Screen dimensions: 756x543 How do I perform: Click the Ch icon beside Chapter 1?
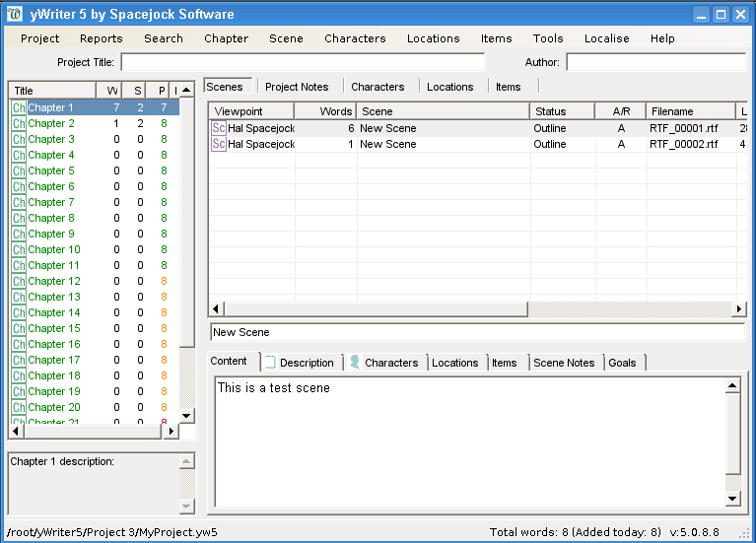coord(19,107)
